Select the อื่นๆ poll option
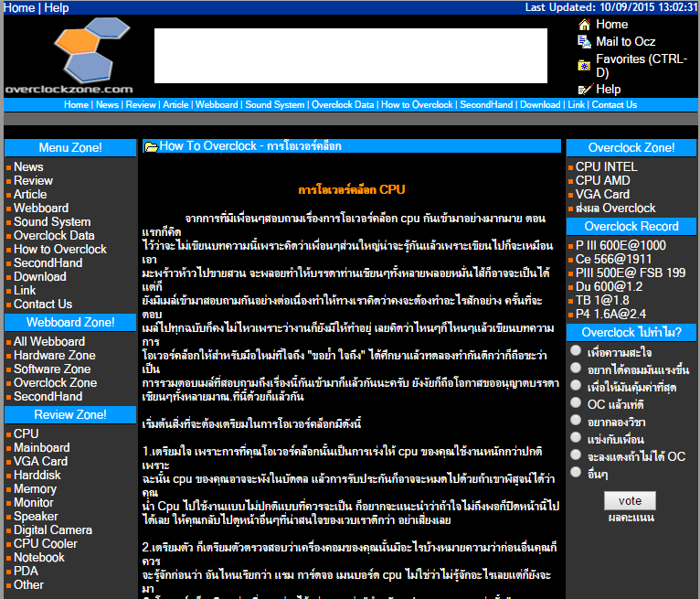Screen dimensions: 700x599 (576, 472)
